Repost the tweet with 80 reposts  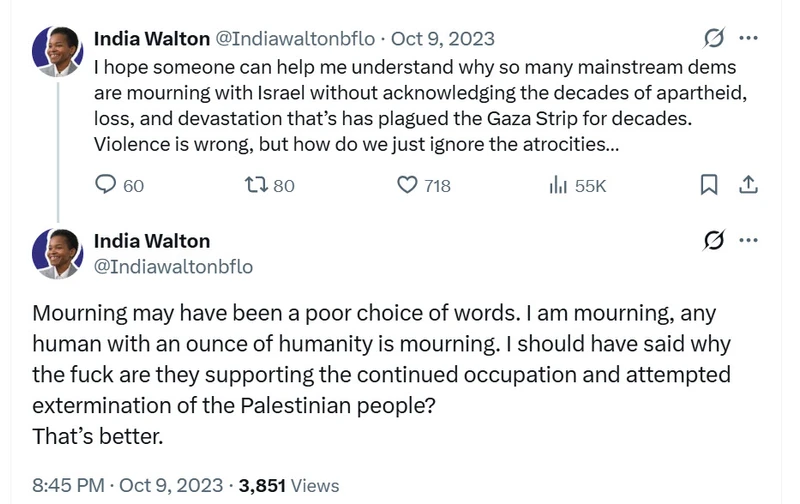pos(256,185)
